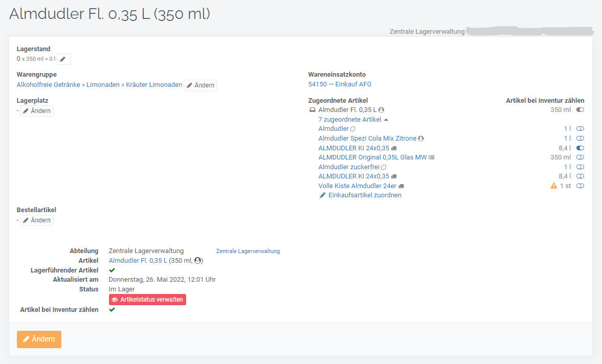Click the '1 st' quantity value
Image resolution: width=602 pixels, height=364 pixels.
click(x=565, y=186)
